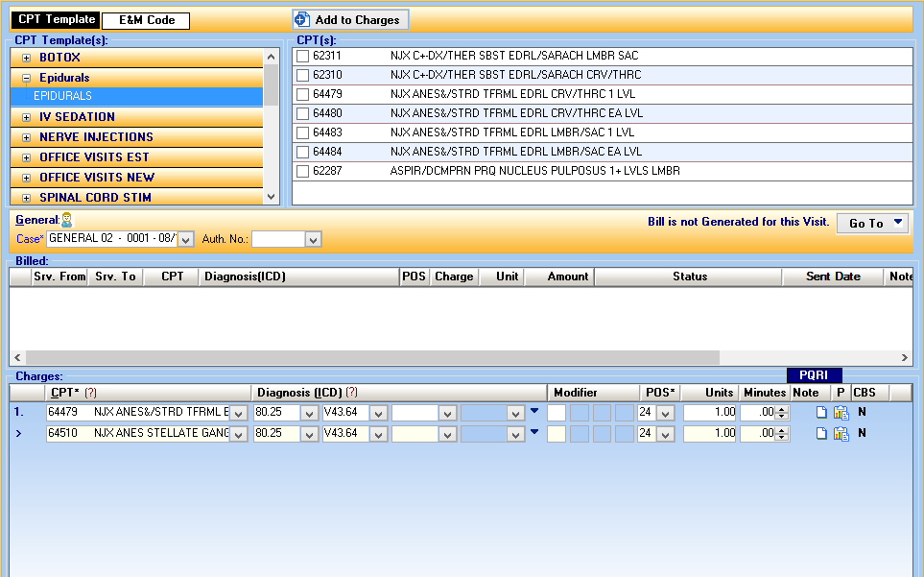
Task: Click scroll left arrow in Billed grid
Action: (x=17, y=358)
